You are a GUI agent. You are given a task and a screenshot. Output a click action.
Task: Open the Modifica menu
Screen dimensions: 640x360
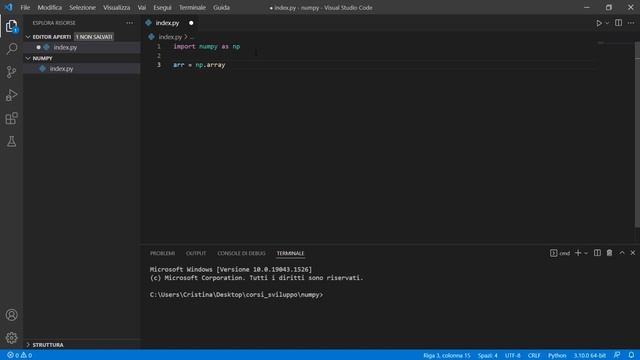tap(49, 7)
